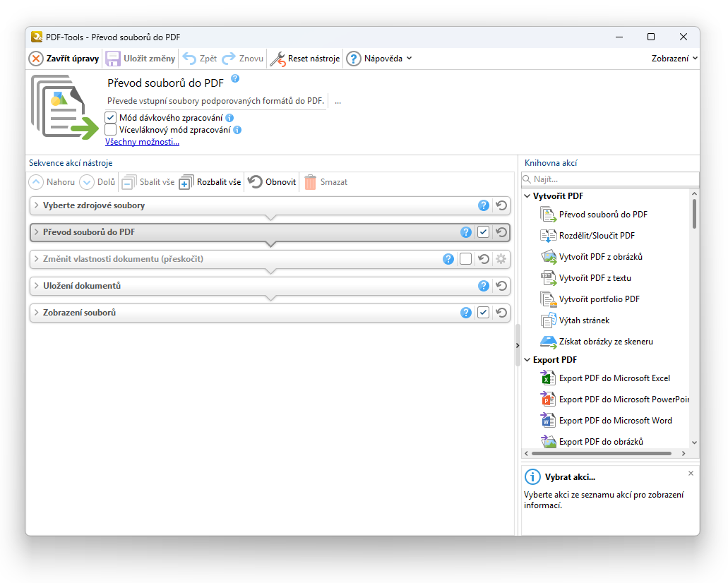Screen dimensions: 728x583
Task: Click info icon next to Mód dávkového zpracování
Action: tap(229, 118)
